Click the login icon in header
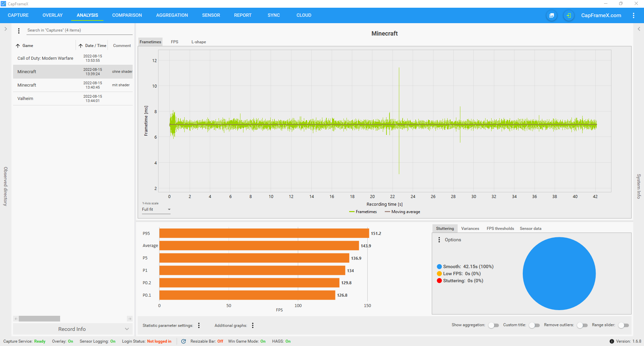 568,15
